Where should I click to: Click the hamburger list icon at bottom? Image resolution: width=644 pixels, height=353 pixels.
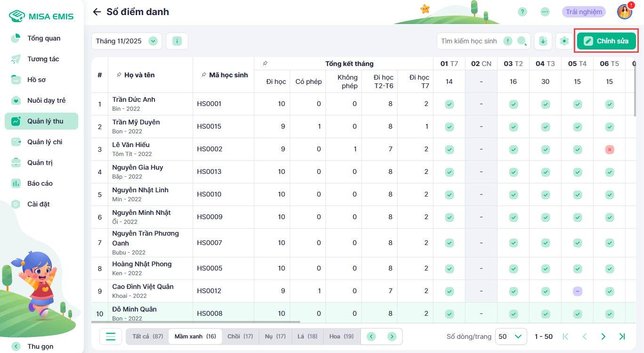[111, 337]
